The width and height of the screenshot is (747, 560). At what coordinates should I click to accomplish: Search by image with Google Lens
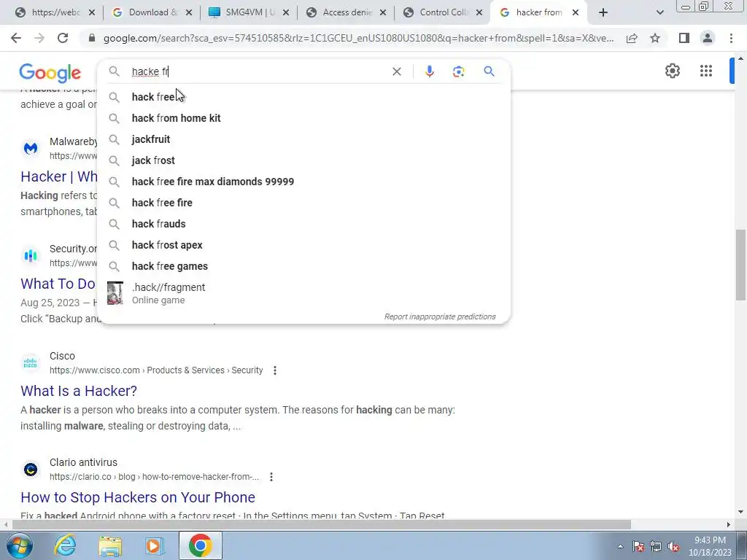tap(458, 71)
